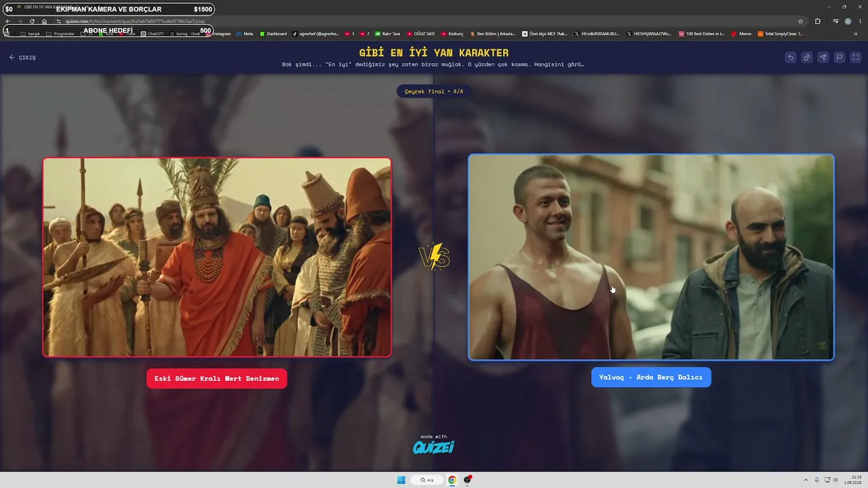868x488 pixels.
Task: Click the undo arrow icon in quiz header
Action: [x=790, y=58]
